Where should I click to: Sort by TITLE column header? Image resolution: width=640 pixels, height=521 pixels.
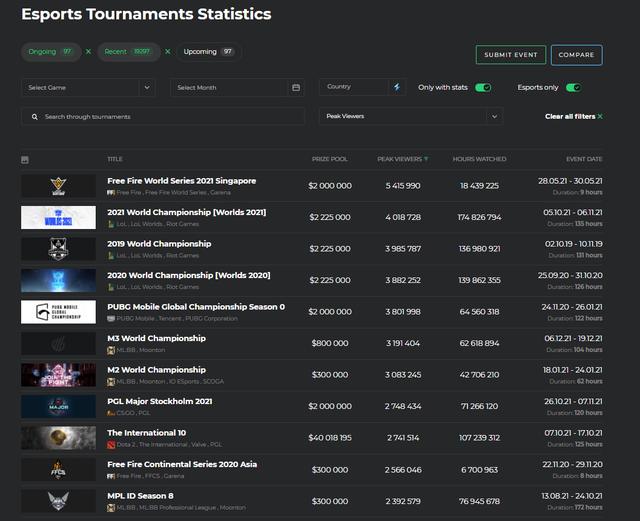coord(115,159)
